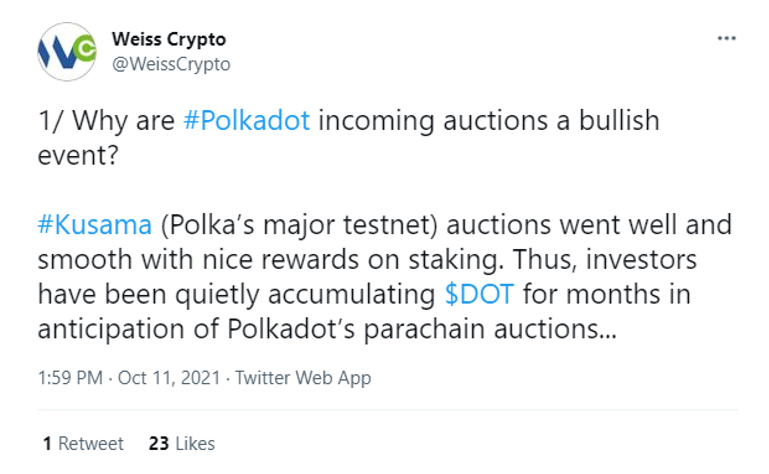Screen dimensions: 769x474
Task: Select the Oct 11, 2021 date
Action: pyautogui.click(x=169, y=378)
